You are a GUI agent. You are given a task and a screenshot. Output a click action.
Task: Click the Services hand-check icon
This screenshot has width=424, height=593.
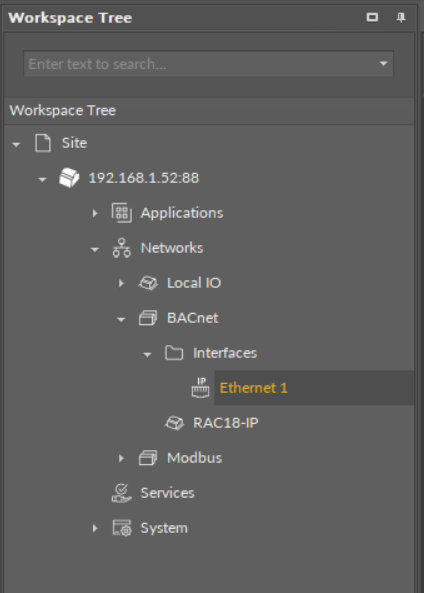pos(121,493)
